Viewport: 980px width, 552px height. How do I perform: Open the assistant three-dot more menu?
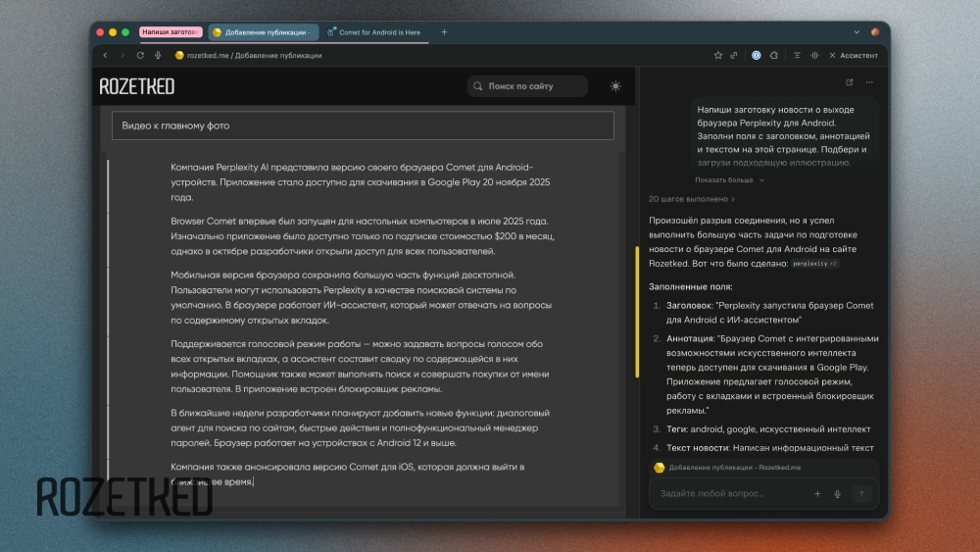869,82
